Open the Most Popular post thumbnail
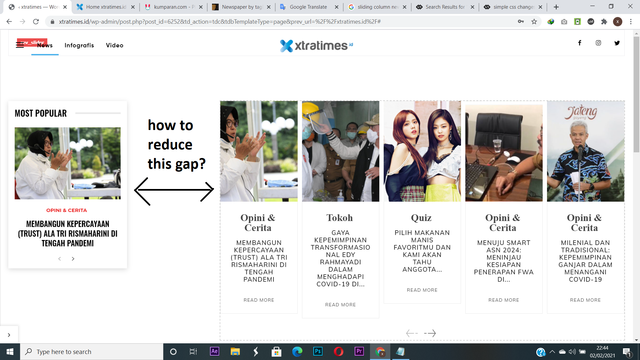This screenshot has width=640, height=360. pyautogui.click(x=68, y=163)
